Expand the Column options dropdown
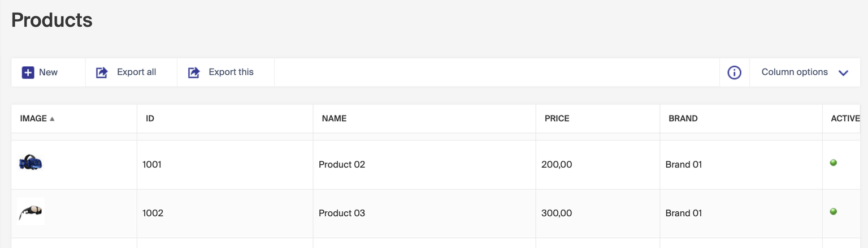 click(x=795, y=72)
